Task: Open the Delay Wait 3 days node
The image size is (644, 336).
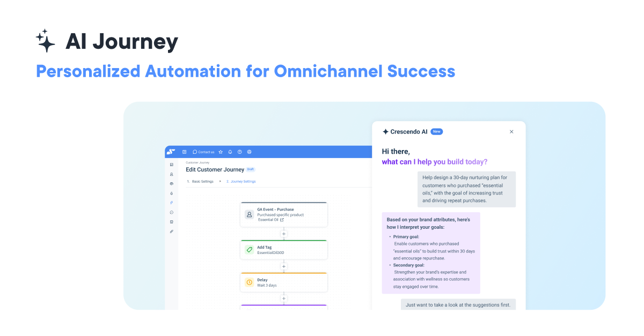Action: pyautogui.click(x=284, y=282)
